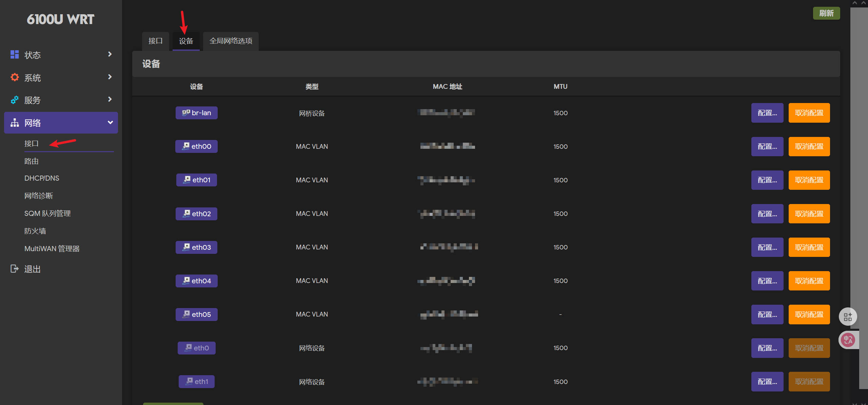Expand the System menu chevron

pos(110,77)
